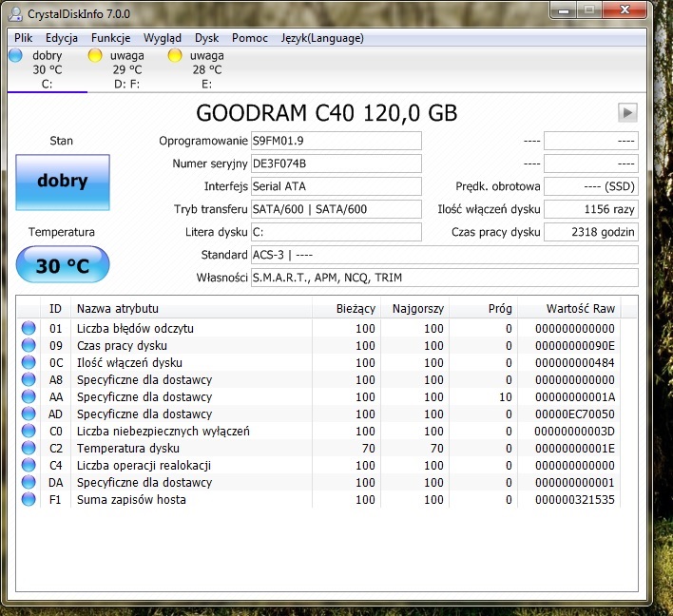The height and width of the screenshot is (616, 673).
Task: Select the 'Czas pracy dysku' attribute row
Action: [318, 346]
